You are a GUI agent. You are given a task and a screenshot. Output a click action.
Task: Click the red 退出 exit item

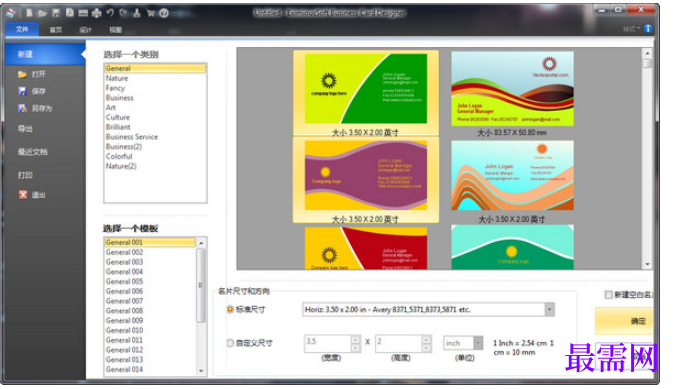click(32, 195)
